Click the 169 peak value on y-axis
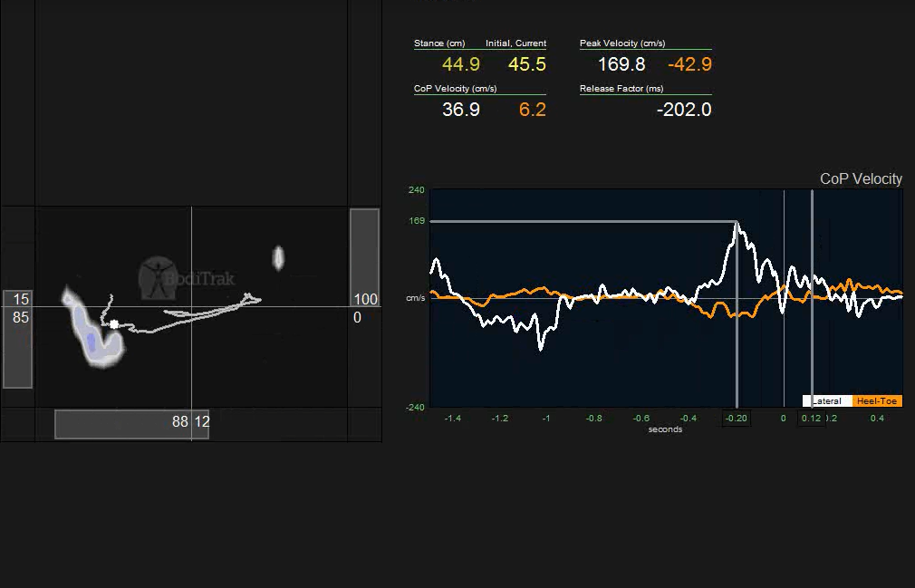Screen dimensions: 915x588 pyautogui.click(x=416, y=221)
